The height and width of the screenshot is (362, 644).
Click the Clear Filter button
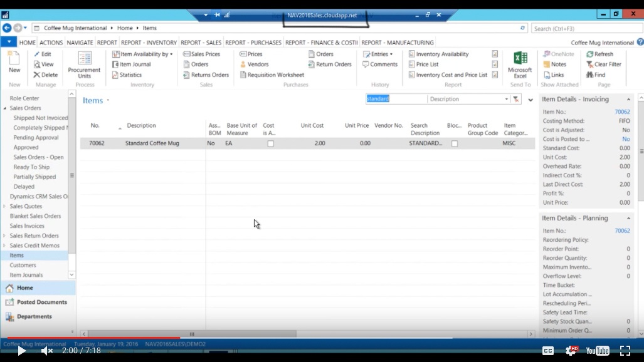tap(604, 65)
